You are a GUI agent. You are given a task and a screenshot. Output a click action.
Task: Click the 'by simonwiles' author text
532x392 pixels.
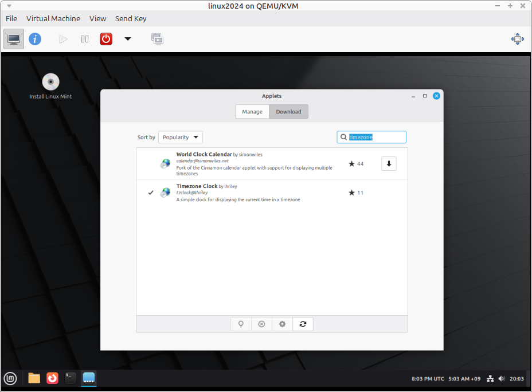(248, 155)
